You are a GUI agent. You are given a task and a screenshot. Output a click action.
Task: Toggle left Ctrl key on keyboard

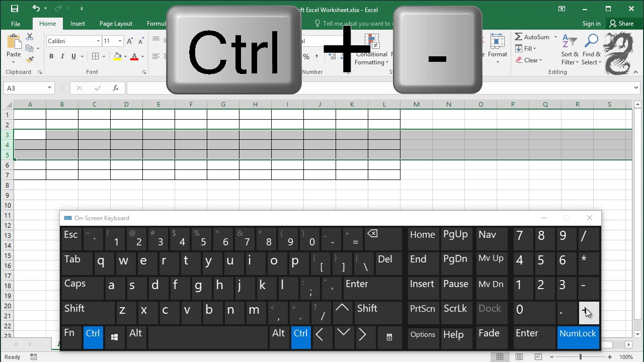(x=93, y=337)
